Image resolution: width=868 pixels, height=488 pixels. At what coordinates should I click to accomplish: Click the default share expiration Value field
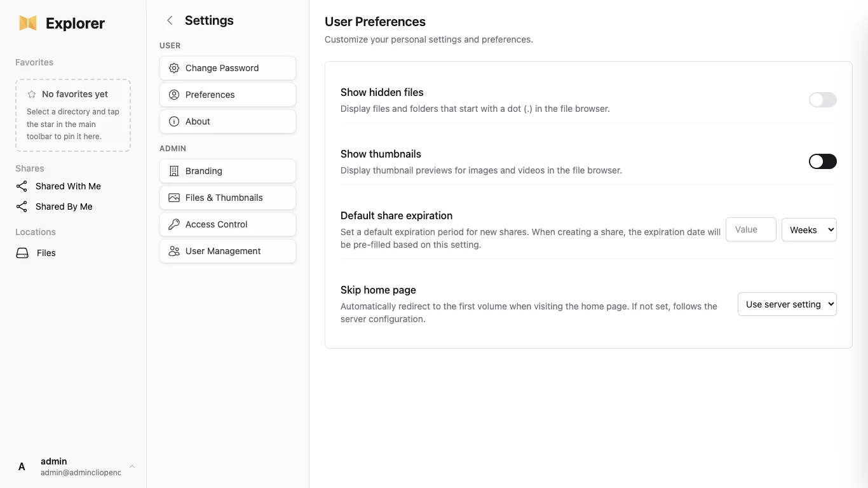click(750, 230)
